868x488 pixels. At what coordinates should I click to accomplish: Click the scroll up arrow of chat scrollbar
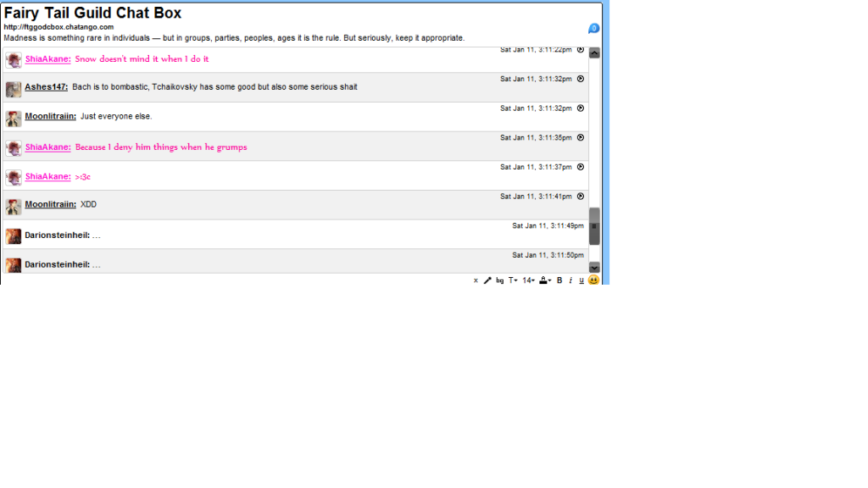pos(594,53)
